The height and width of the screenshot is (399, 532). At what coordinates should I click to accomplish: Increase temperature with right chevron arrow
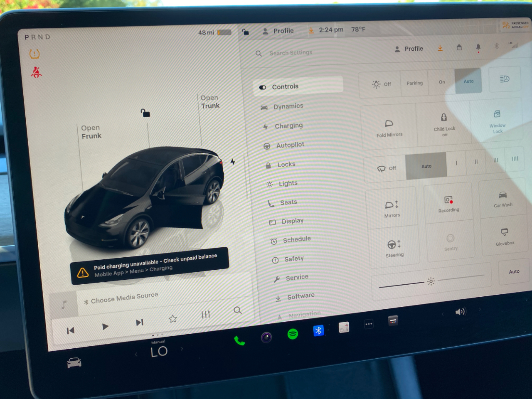[x=182, y=349]
